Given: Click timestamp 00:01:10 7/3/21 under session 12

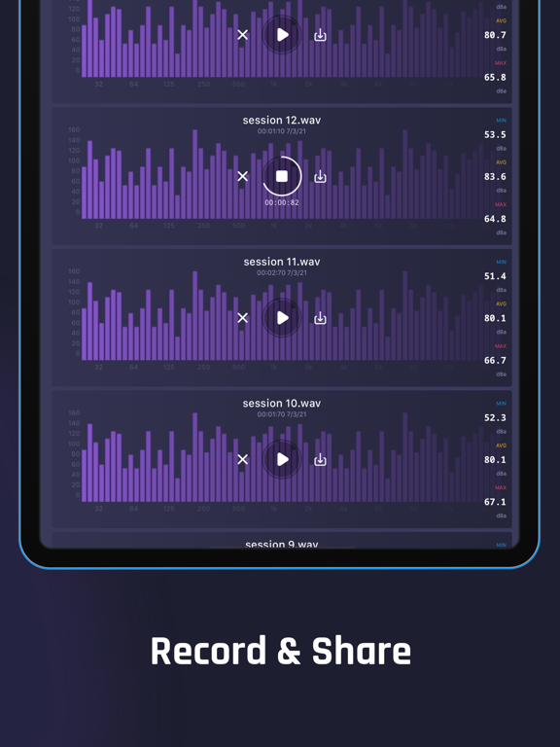Looking at the screenshot, I should tap(282, 131).
